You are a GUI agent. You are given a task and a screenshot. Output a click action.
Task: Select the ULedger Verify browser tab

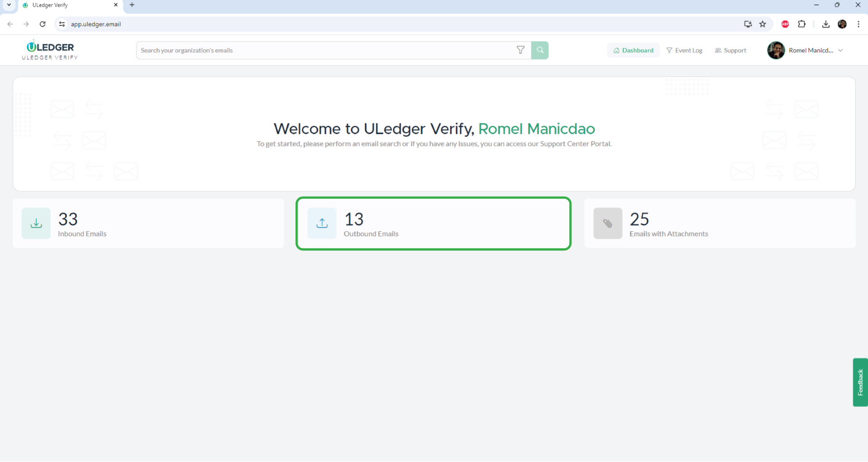70,5
